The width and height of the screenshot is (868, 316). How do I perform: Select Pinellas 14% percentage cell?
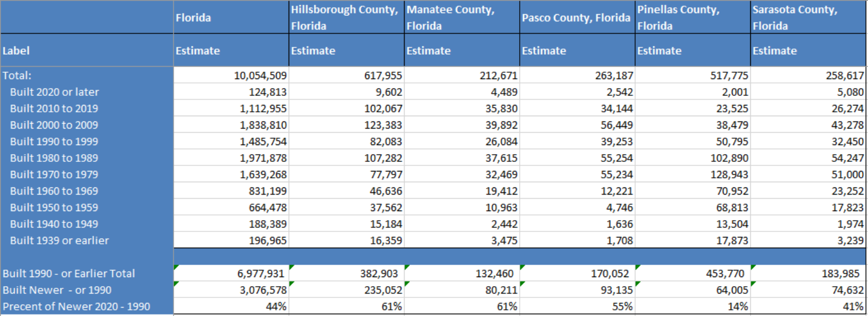pos(693,306)
